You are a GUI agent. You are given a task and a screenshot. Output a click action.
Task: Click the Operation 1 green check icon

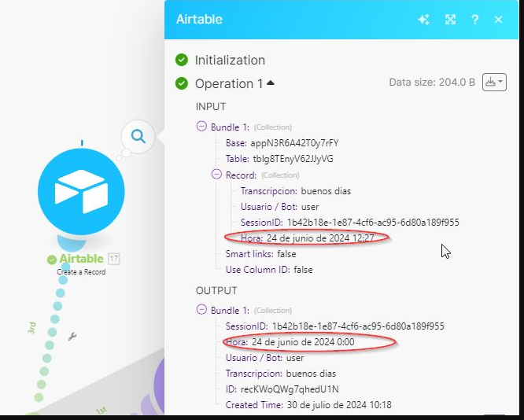tap(182, 83)
